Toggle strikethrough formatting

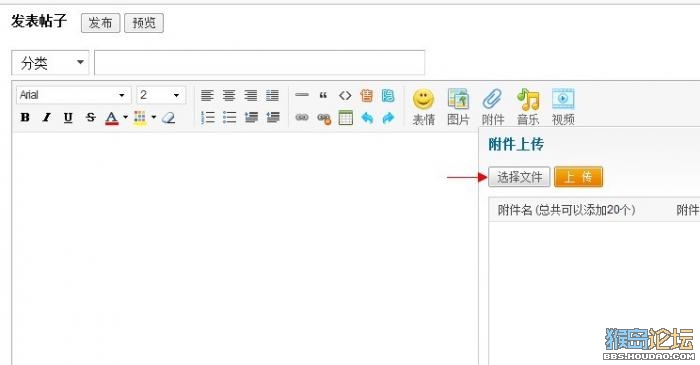pyautogui.click(x=91, y=117)
